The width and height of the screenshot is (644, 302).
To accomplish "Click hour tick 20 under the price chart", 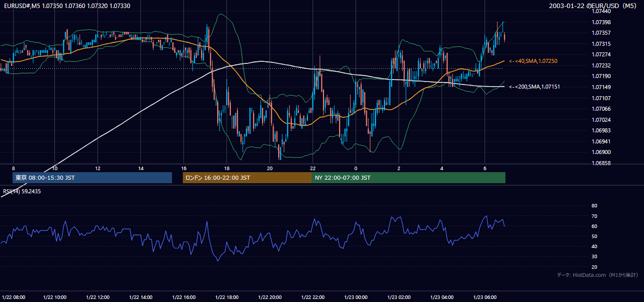I will tap(270, 168).
